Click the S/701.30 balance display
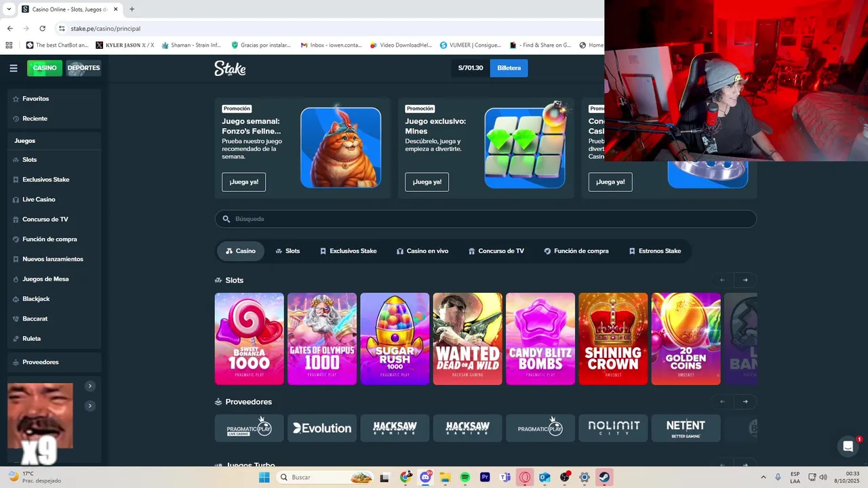The height and width of the screenshot is (488, 868). coord(471,68)
